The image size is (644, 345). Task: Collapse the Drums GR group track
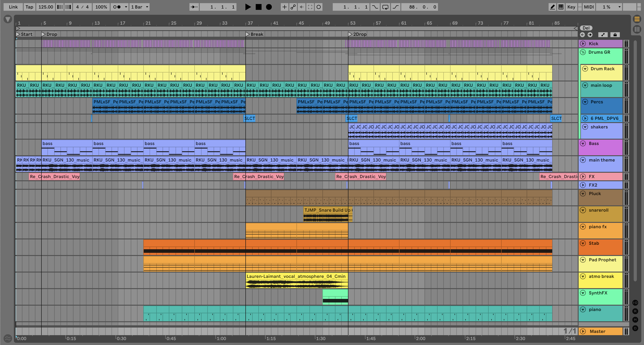pyautogui.click(x=583, y=52)
